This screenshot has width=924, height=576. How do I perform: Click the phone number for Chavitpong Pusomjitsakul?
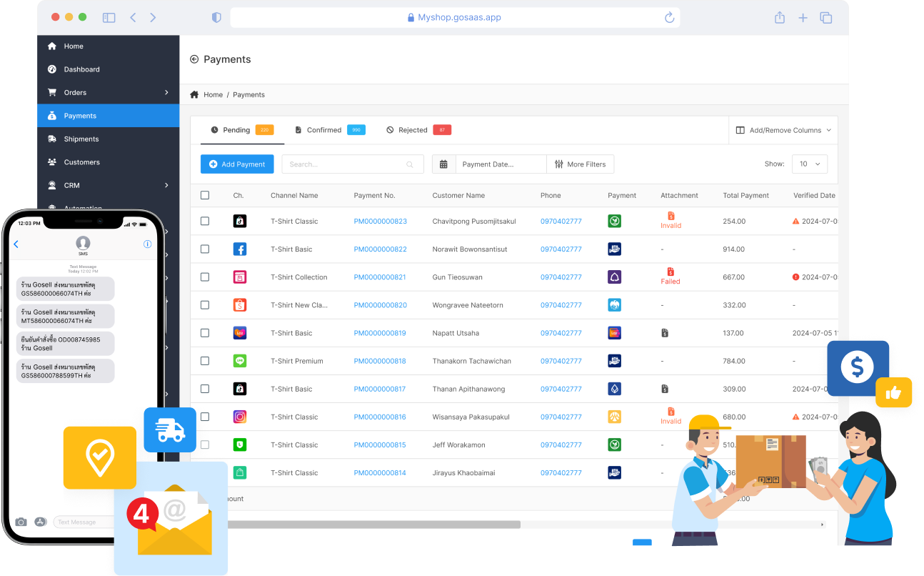click(x=561, y=222)
